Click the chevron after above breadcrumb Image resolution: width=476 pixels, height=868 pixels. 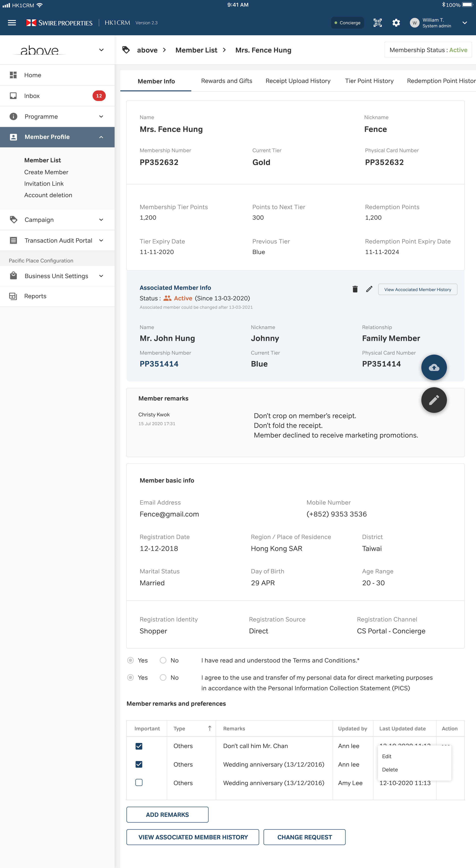[x=164, y=50]
